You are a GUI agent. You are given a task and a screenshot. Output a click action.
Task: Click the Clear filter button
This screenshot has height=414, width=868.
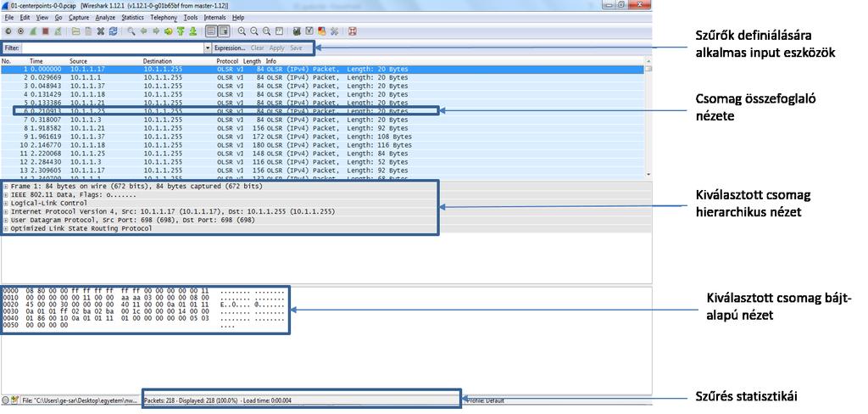tap(258, 48)
